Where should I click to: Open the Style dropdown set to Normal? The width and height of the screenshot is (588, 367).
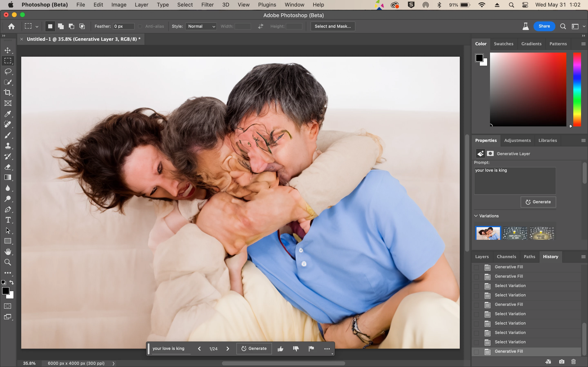(201, 26)
